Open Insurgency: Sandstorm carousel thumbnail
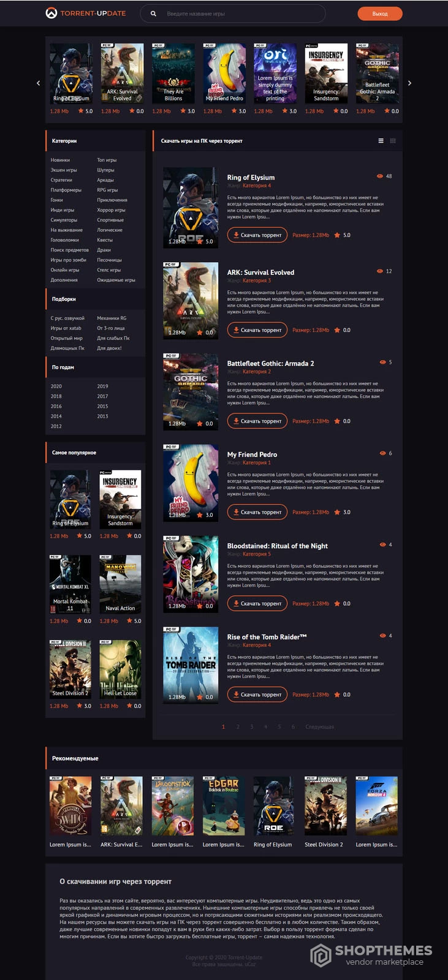The image size is (448, 980). [326, 73]
